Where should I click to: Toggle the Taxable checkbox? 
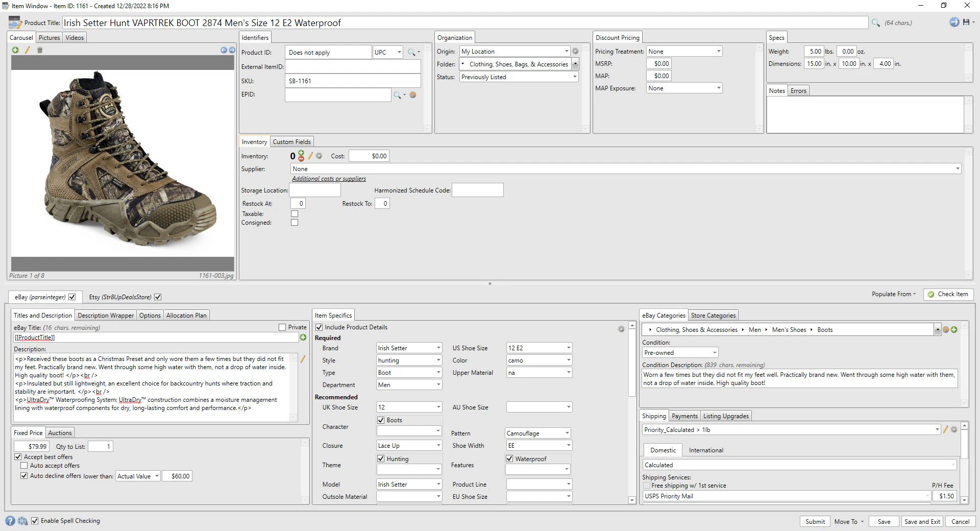click(295, 213)
